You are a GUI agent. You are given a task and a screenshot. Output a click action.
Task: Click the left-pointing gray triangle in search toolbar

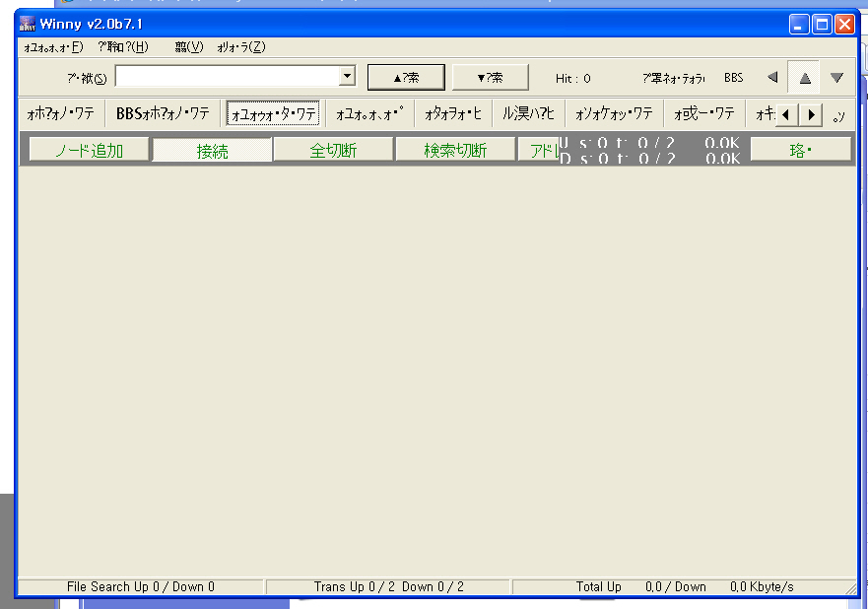[772, 77]
